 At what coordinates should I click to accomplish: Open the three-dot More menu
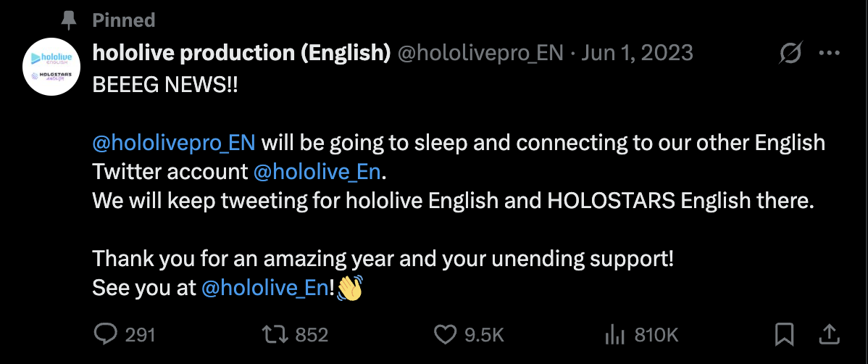[x=829, y=52]
